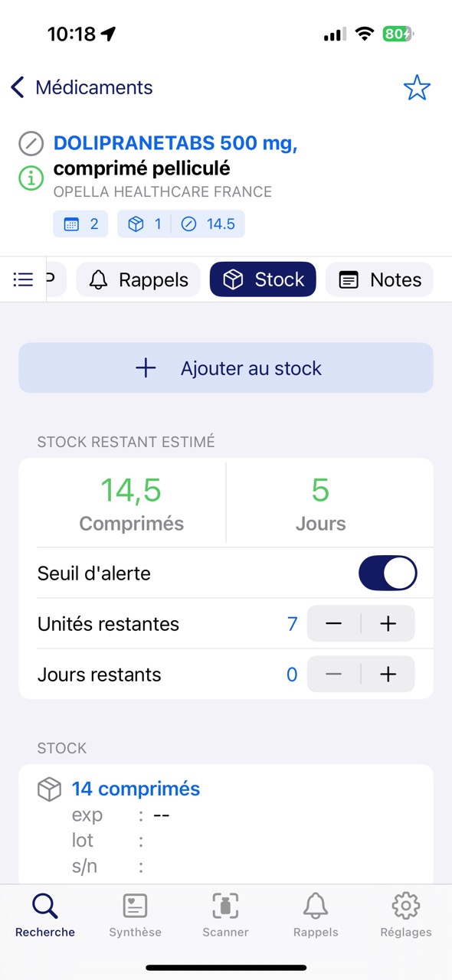Disable the Seuil d'alerte toggle

click(388, 573)
